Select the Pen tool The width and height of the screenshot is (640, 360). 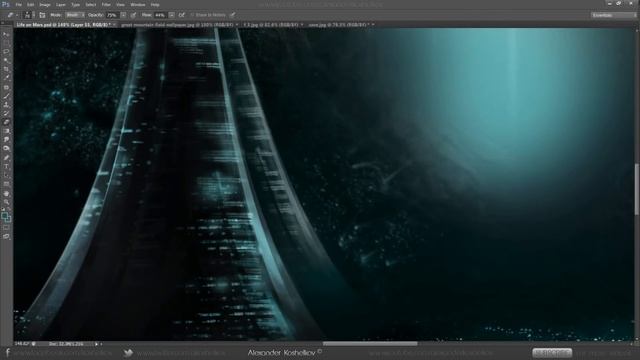point(6,158)
